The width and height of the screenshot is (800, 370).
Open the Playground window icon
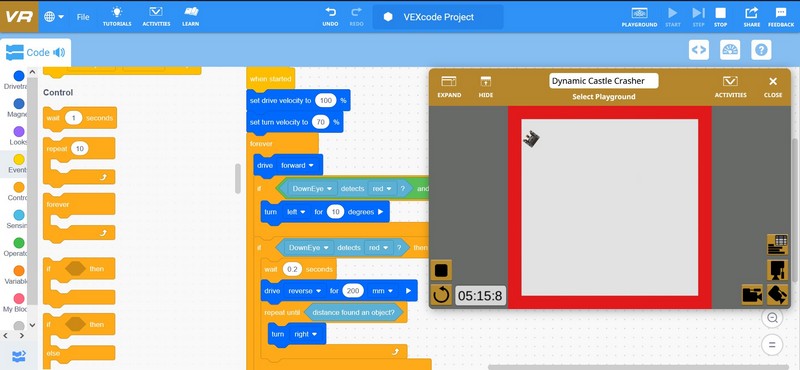(639, 13)
